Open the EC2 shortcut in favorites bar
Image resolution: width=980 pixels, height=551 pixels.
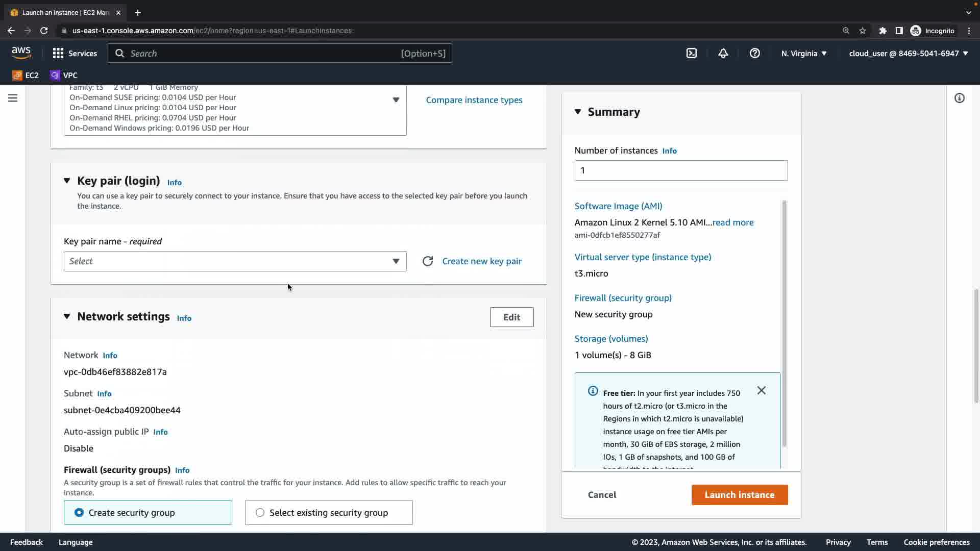26,75
